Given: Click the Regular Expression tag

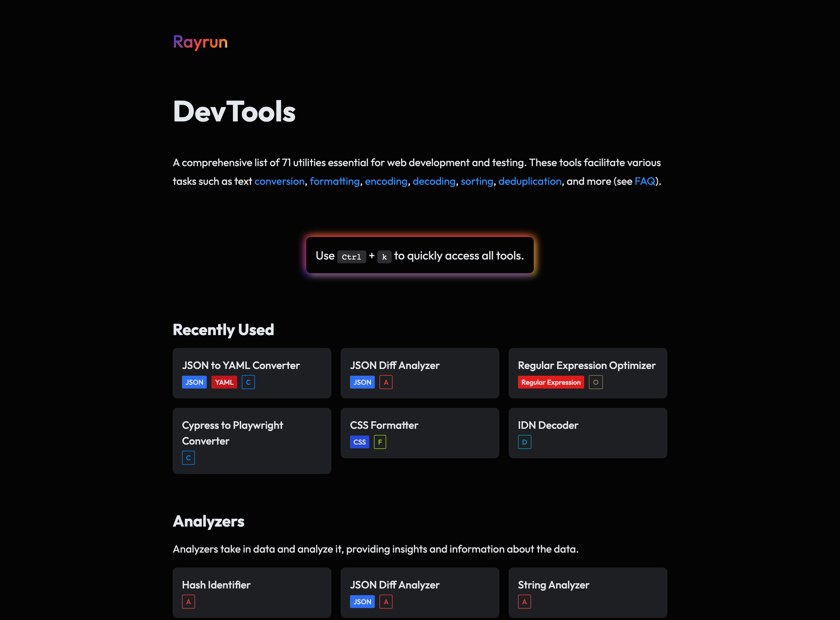Looking at the screenshot, I should coord(550,382).
